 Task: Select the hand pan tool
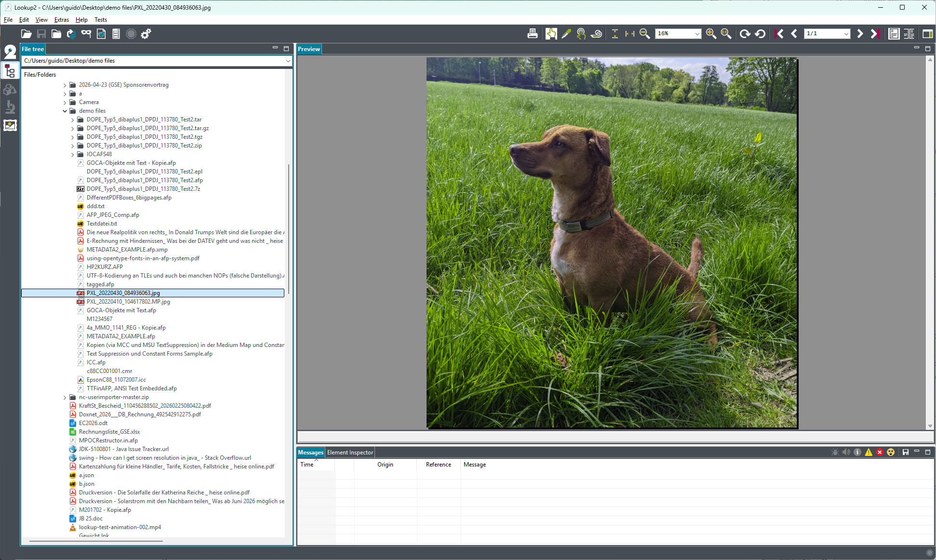pos(551,34)
